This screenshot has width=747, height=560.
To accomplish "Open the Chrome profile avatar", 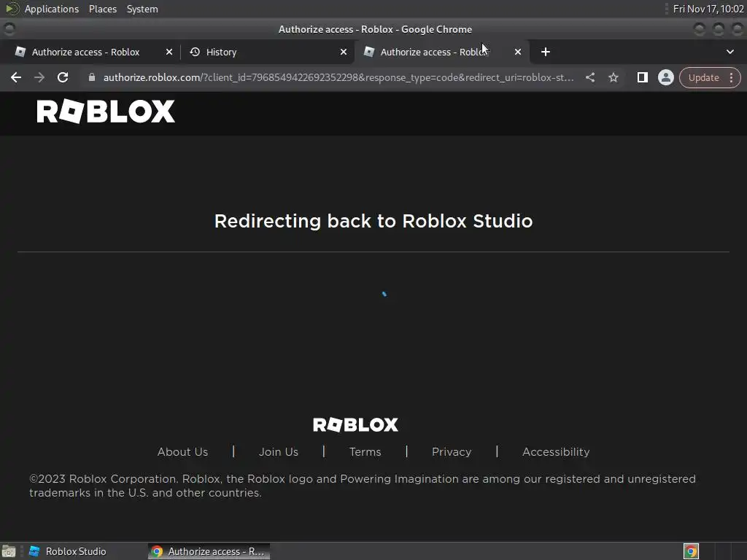I will point(665,77).
